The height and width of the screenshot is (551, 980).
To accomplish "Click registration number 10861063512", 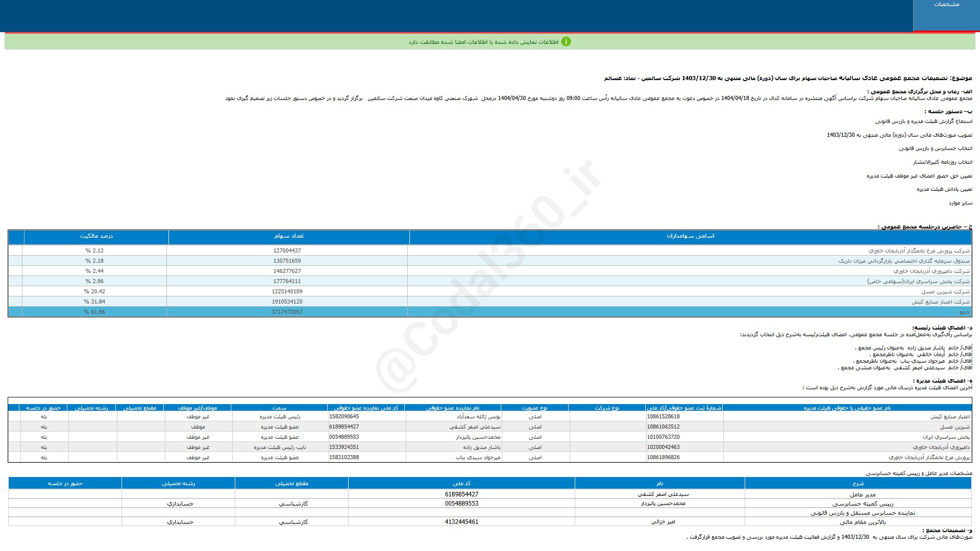I will coord(664,427).
